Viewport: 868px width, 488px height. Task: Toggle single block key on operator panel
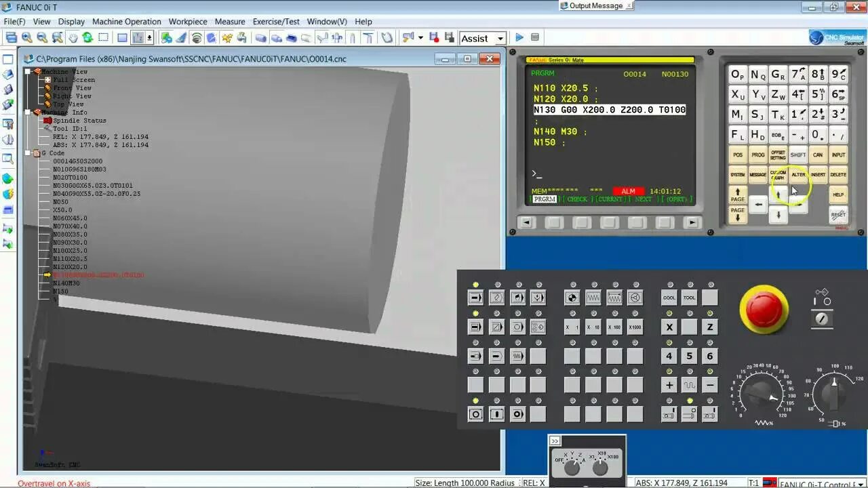click(x=475, y=327)
